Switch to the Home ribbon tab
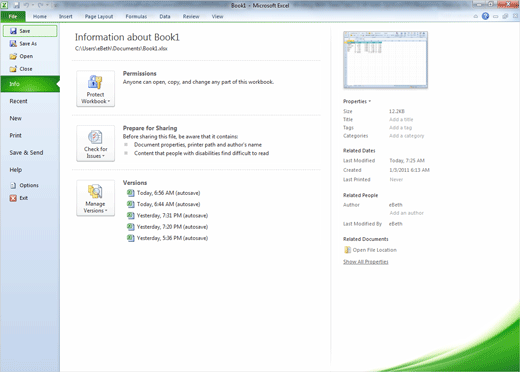This screenshot has width=520, height=372. [x=40, y=16]
